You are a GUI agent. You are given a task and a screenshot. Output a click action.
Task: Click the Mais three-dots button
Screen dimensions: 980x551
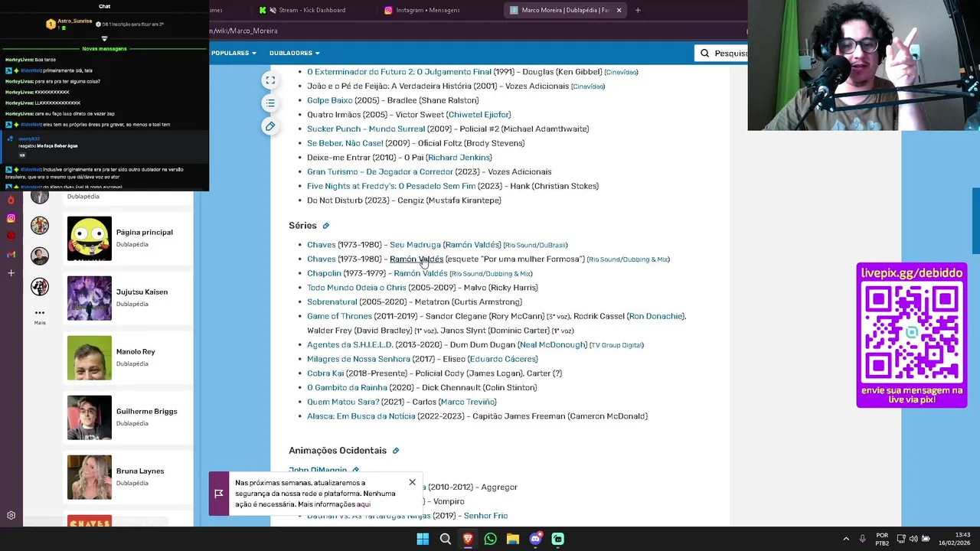point(40,315)
